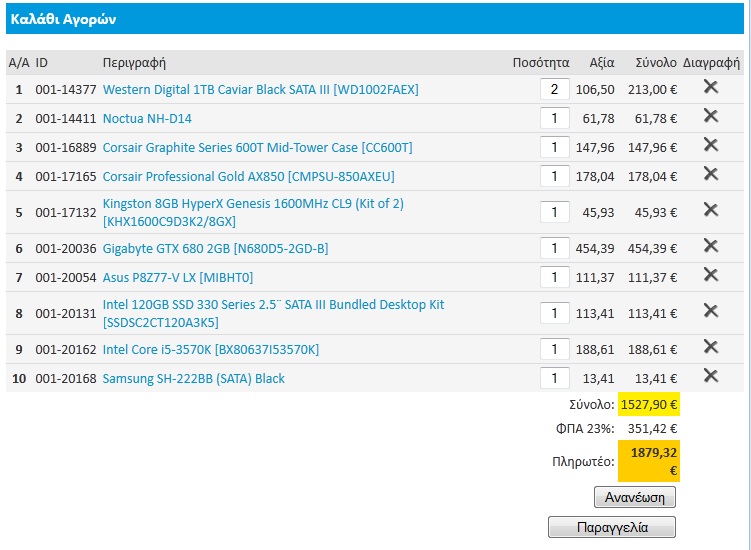Edit quantity field for Corsair AX850

click(x=555, y=176)
